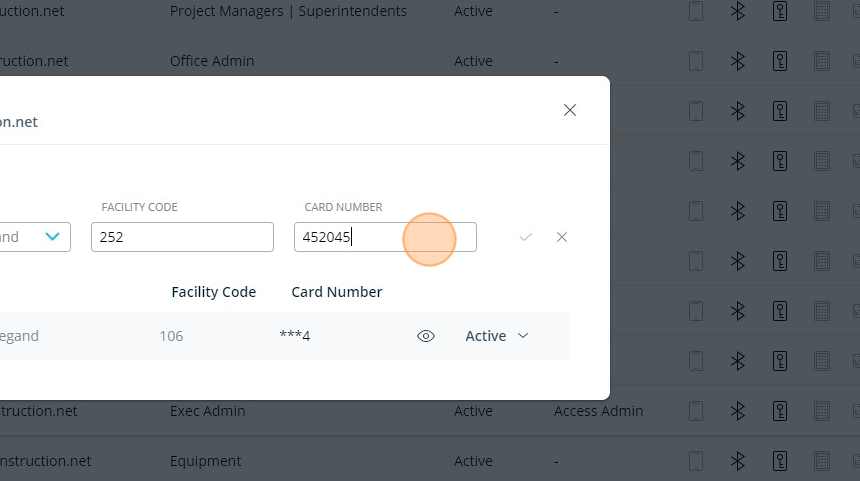Viewport: 860px width, 481px height.
Task: Click the Facility Code input field
Action: [x=182, y=237]
